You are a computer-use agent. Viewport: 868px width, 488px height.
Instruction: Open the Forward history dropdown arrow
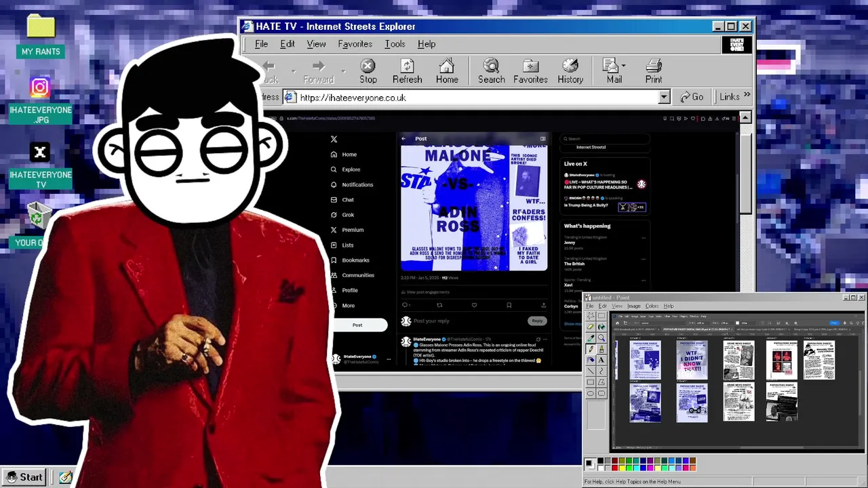tap(343, 71)
